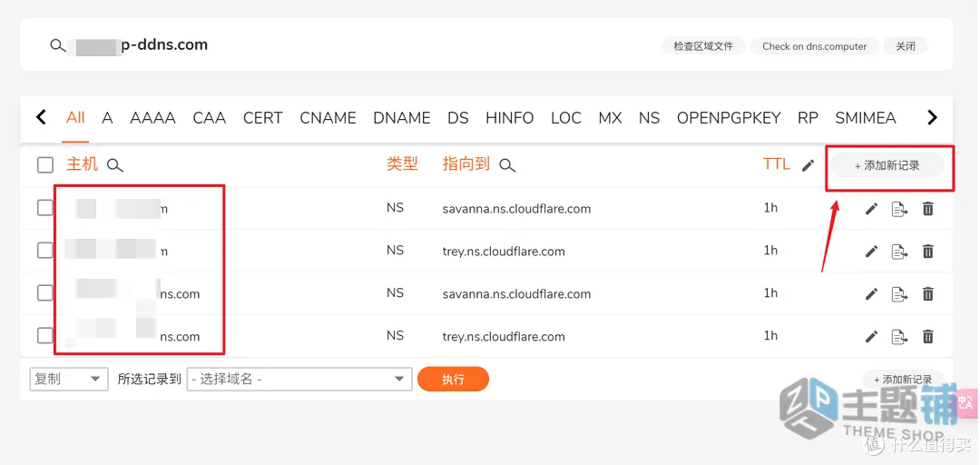Click the Check on dns.computer button

point(814,45)
